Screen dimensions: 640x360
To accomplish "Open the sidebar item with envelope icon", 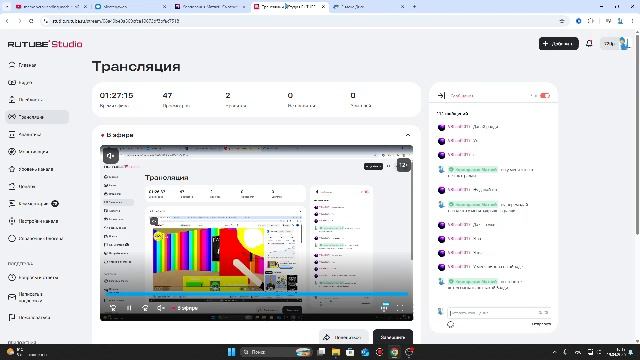I will (25, 297).
